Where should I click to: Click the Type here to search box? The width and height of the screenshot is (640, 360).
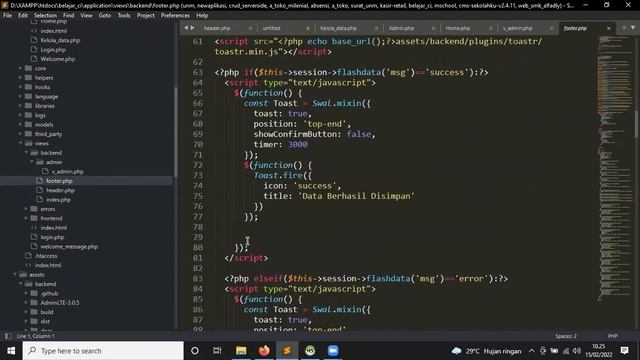point(103,351)
